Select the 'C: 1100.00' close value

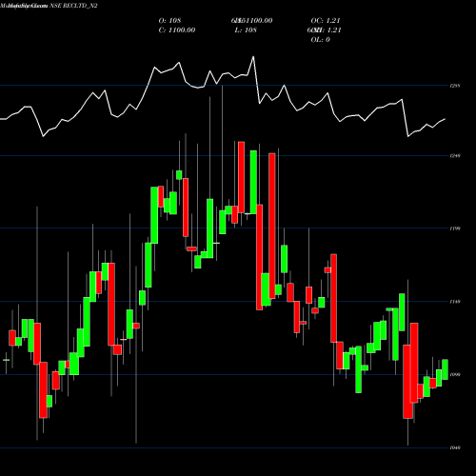[x=177, y=30]
